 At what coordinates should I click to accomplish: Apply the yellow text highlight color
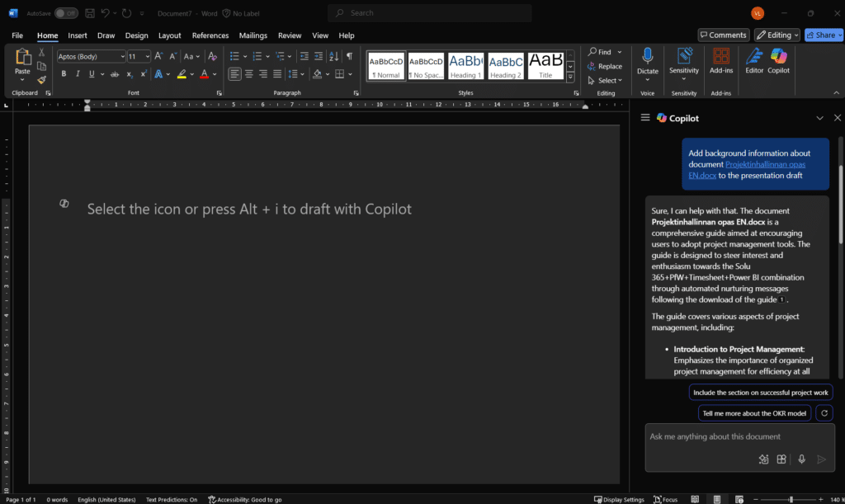(182, 73)
